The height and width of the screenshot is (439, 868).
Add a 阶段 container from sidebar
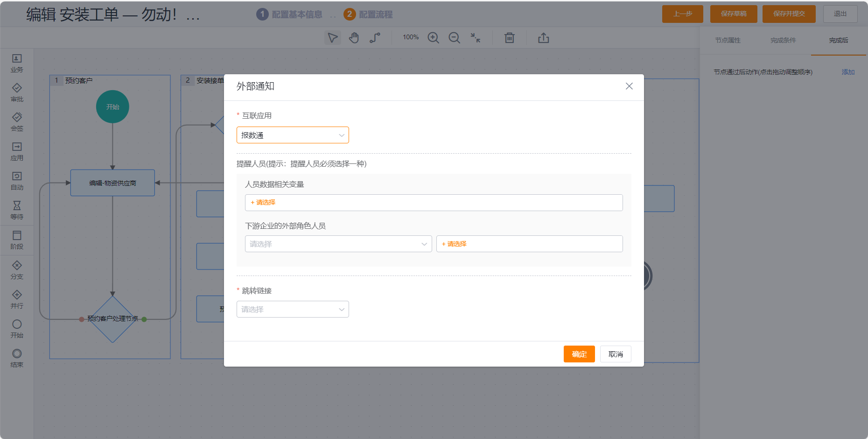[17, 241]
